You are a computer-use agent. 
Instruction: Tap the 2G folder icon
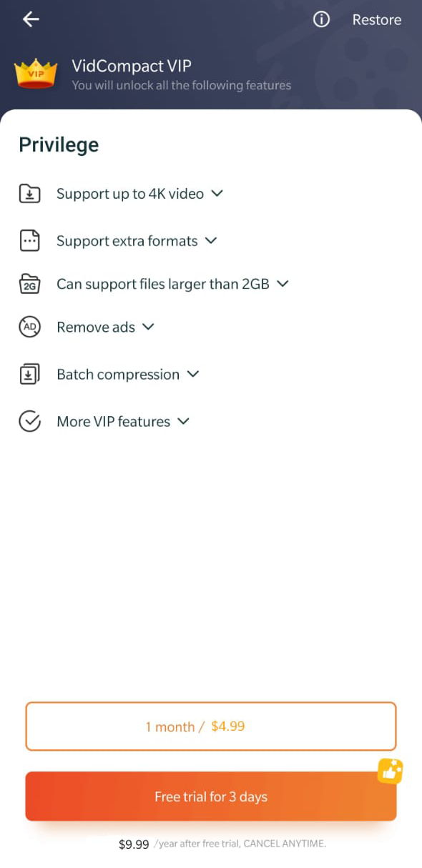tap(29, 284)
